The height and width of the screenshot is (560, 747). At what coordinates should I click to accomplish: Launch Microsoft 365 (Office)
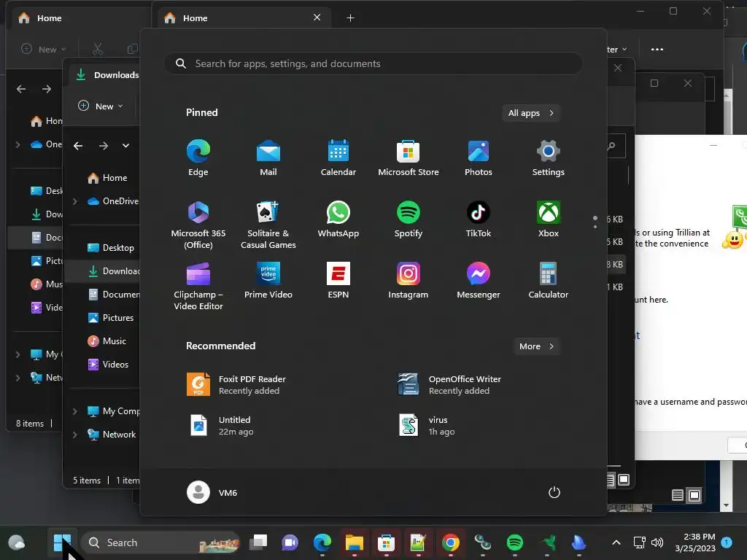(198, 225)
